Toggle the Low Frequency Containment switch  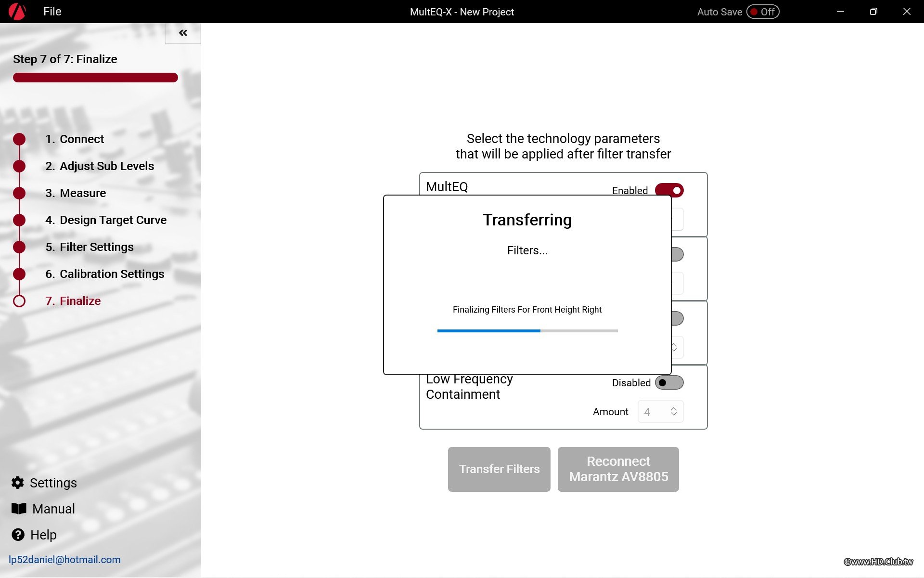(669, 382)
